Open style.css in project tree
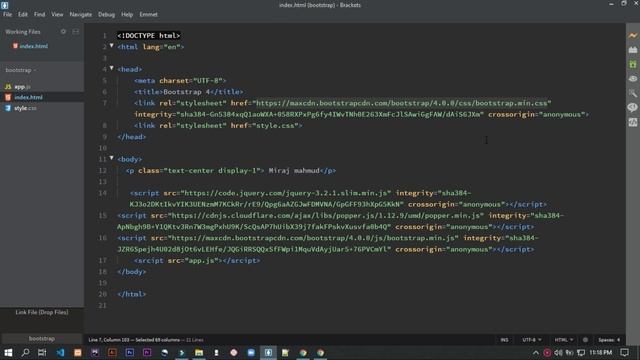640x360 pixels. (x=25, y=108)
